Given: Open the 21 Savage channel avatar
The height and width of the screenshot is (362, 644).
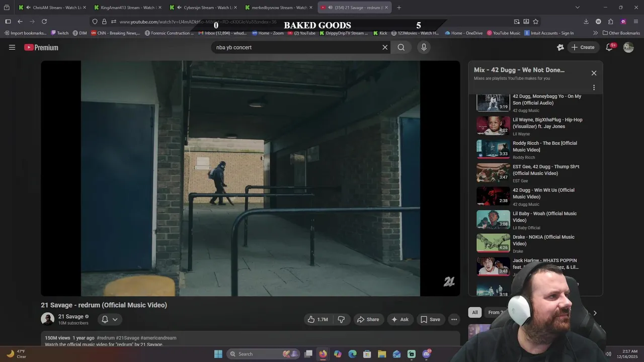Looking at the screenshot, I should (48, 319).
